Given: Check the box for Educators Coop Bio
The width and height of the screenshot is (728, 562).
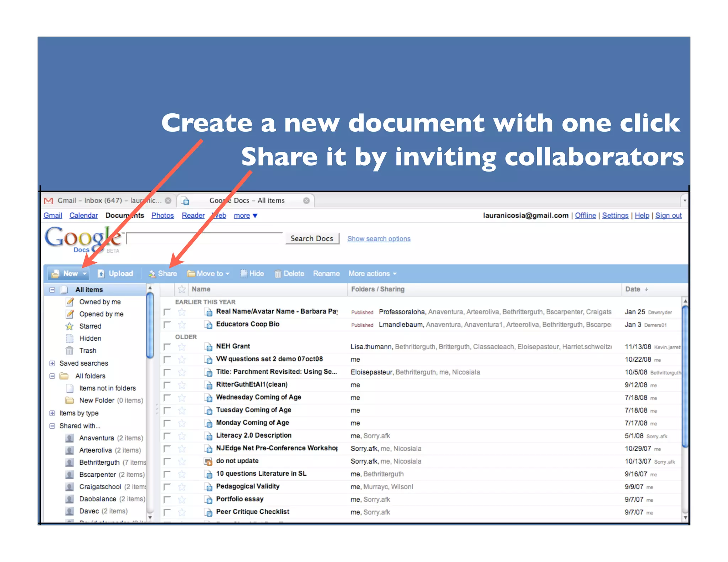Looking at the screenshot, I should pyautogui.click(x=167, y=325).
